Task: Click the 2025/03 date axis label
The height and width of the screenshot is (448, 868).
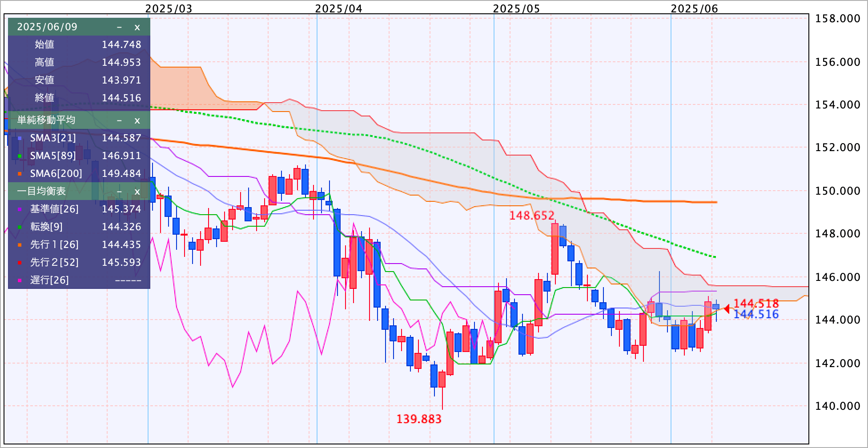Action: (x=169, y=8)
